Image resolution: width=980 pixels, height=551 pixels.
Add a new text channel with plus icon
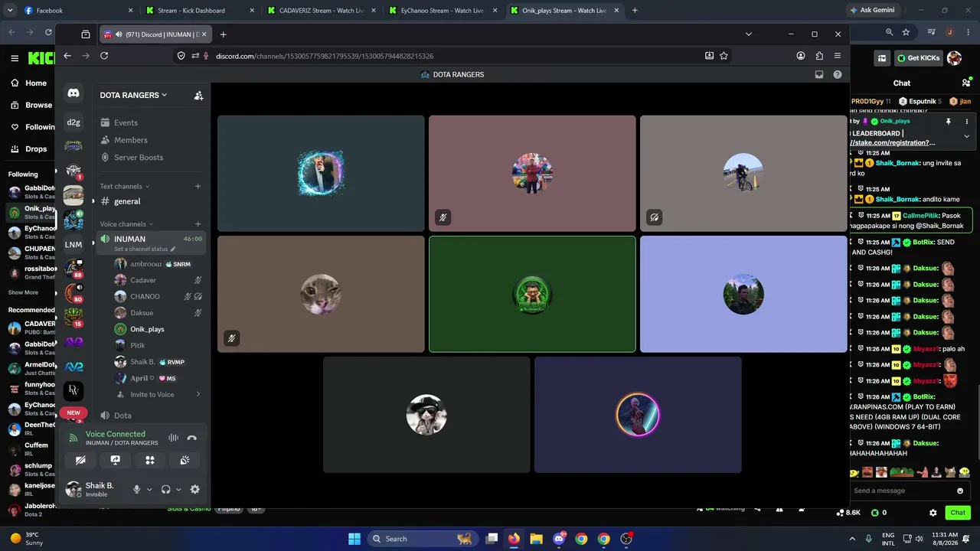coord(198,186)
